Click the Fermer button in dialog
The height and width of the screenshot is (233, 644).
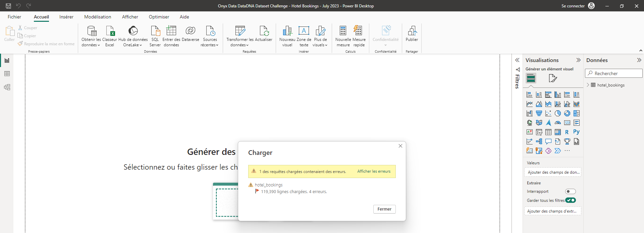tap(384, 209)
